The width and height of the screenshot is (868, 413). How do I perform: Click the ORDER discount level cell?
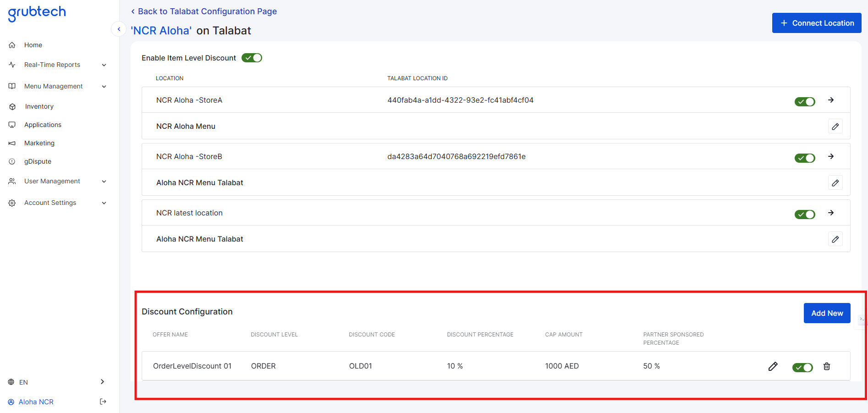tap(264, 366)
